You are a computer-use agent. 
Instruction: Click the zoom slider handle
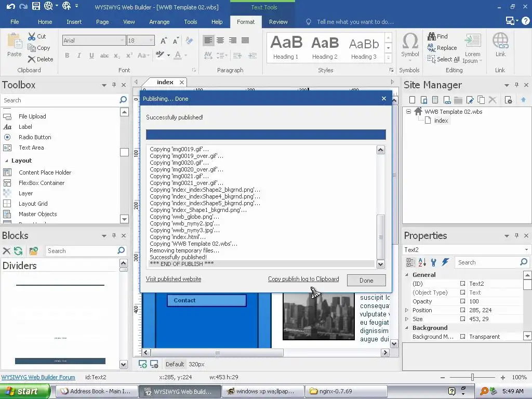pyautogui.click(x=472, y=377)
